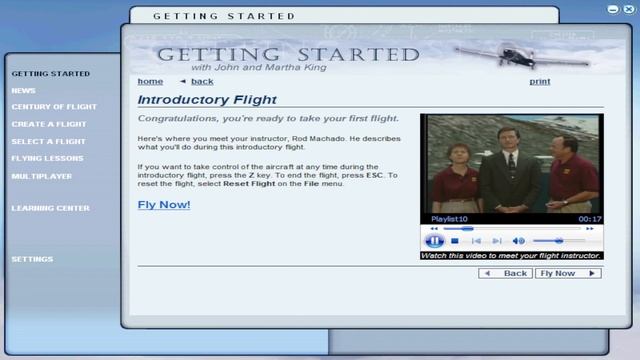Image resolution: width=640 pixels, height=360 pixels.
Task: Minimize the application window
Action: (x=613, y=9)
